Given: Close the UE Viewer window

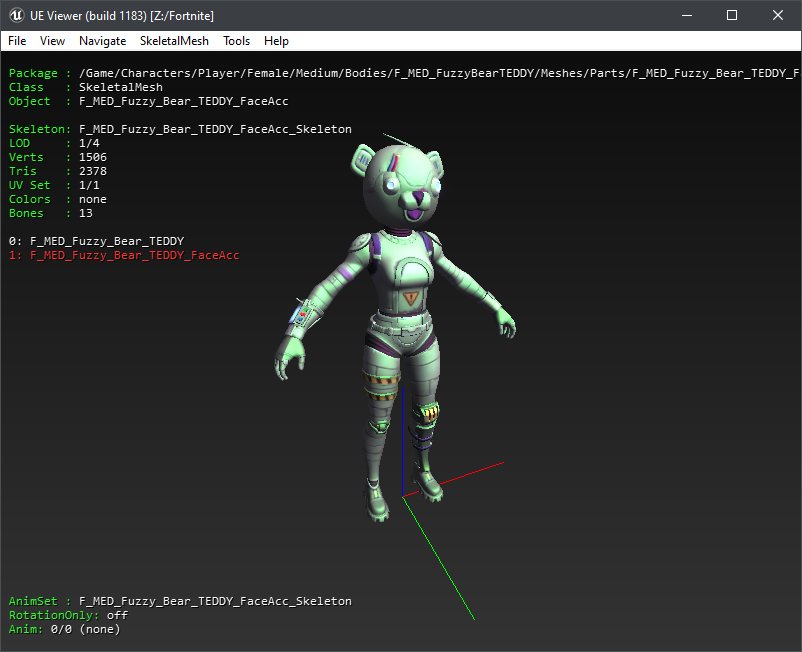Looking at the screenshot, I should 777,15.
